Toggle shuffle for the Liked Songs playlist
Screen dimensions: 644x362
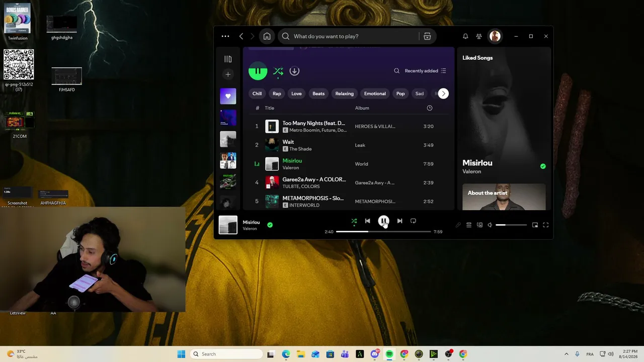[278, 71]
